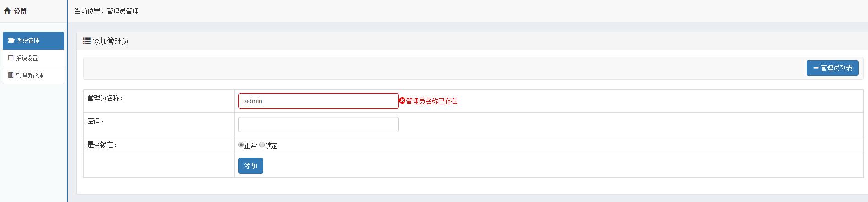Click the 管理员名称已存在 error message
The width and height of the screenshot is (868, 202).
(431, 101)
